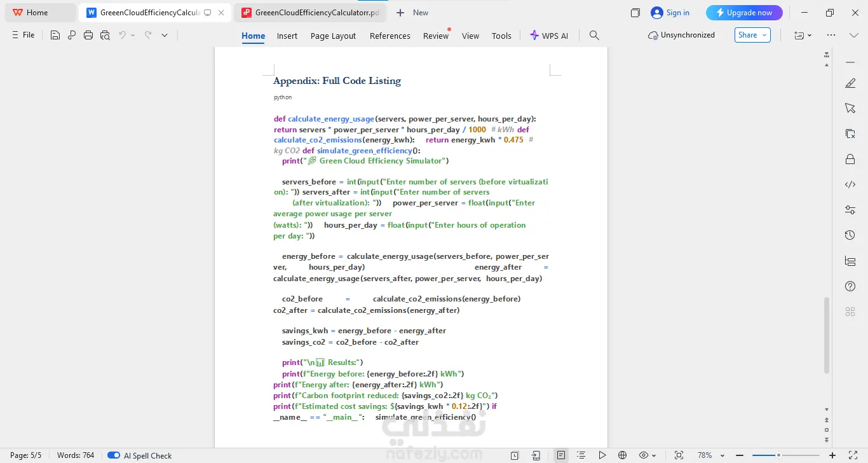Open the code brackets sidebar tool
The width and height of the screenshot is (868, 463).
850,184
